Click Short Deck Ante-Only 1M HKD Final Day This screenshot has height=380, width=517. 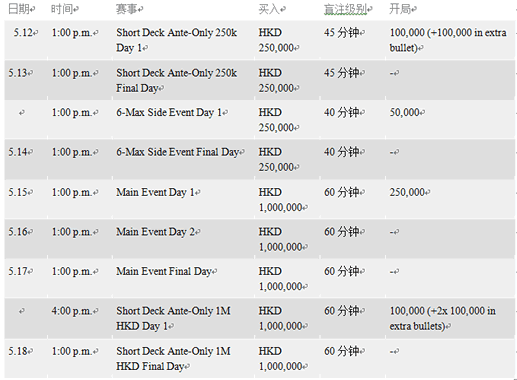173,359
